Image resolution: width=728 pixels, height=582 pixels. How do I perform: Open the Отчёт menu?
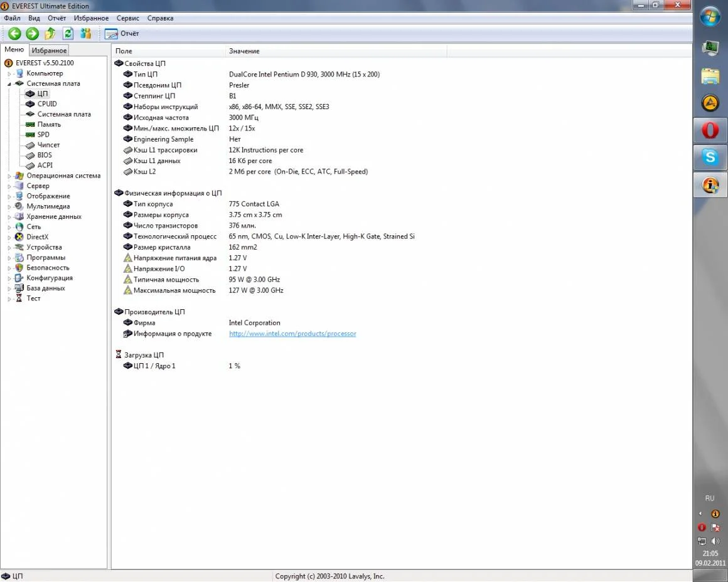click(56, 18)
